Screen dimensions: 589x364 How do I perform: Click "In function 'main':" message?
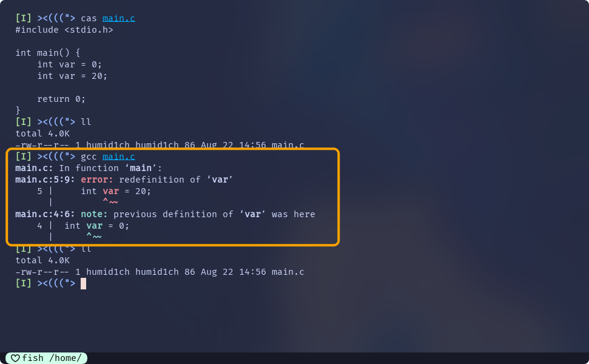coord(110,168)
